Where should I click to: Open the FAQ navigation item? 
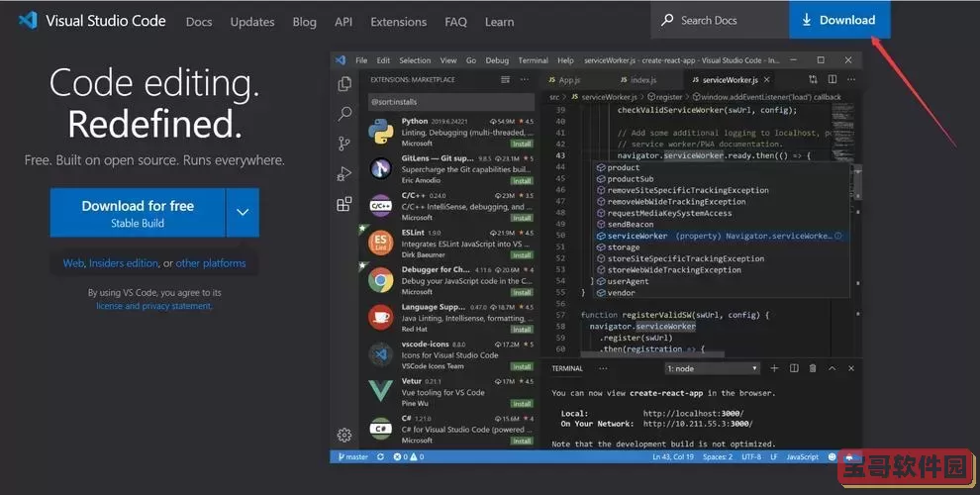click(x=455, y=22)
